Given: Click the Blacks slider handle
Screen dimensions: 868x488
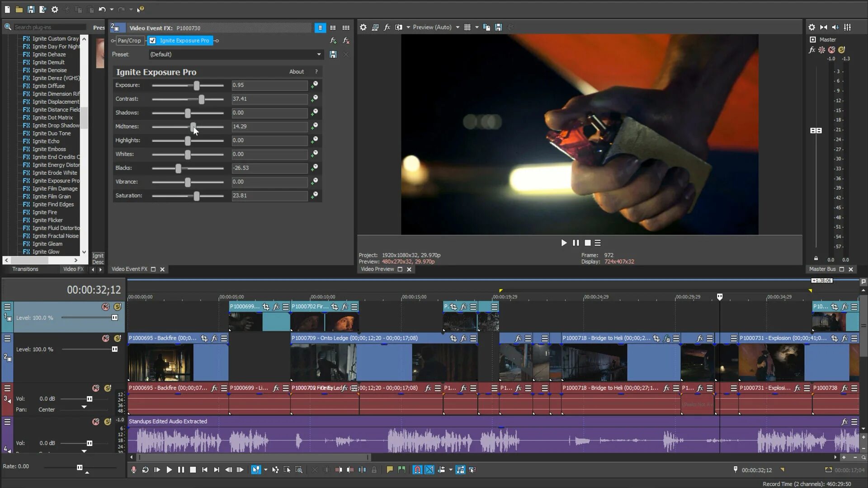Looking at the screenshot, I should (179, 168).
